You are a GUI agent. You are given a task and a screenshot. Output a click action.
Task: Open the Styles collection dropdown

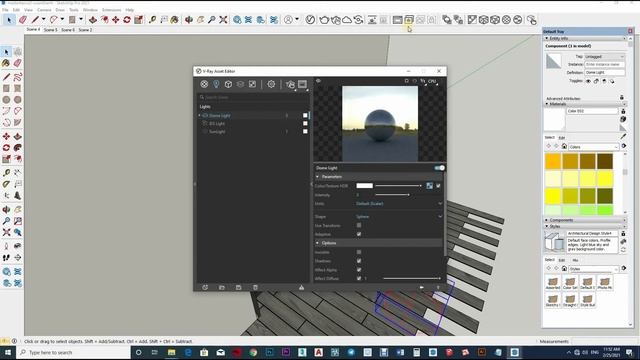[x=593, y=269]
